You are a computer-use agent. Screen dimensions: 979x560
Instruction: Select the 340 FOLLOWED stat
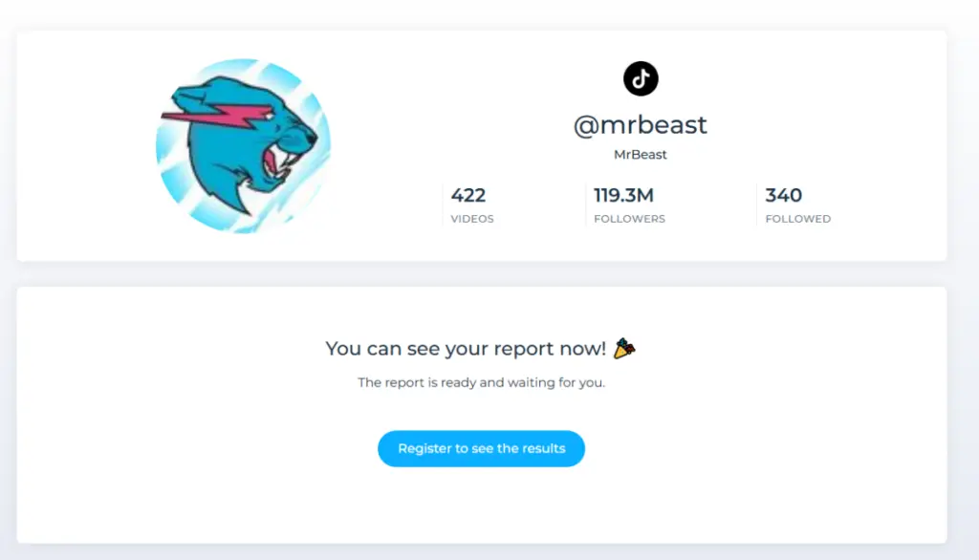[x=797, y=204]
